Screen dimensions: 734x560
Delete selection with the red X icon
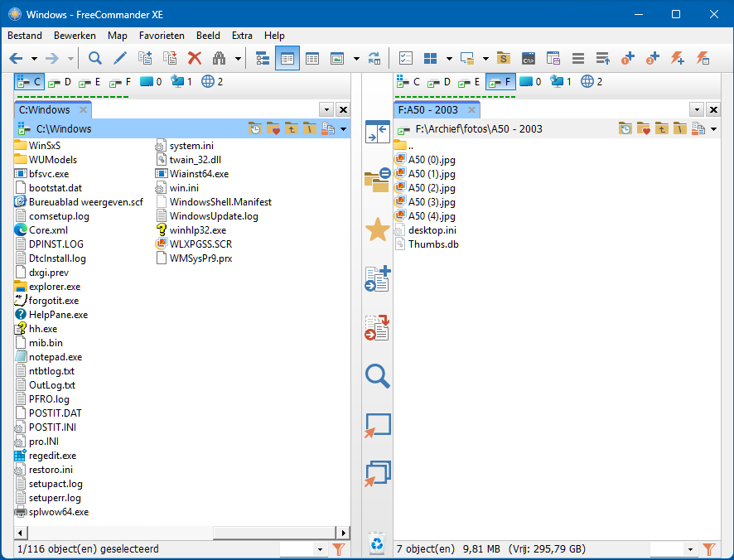click(x=194, y=59)
